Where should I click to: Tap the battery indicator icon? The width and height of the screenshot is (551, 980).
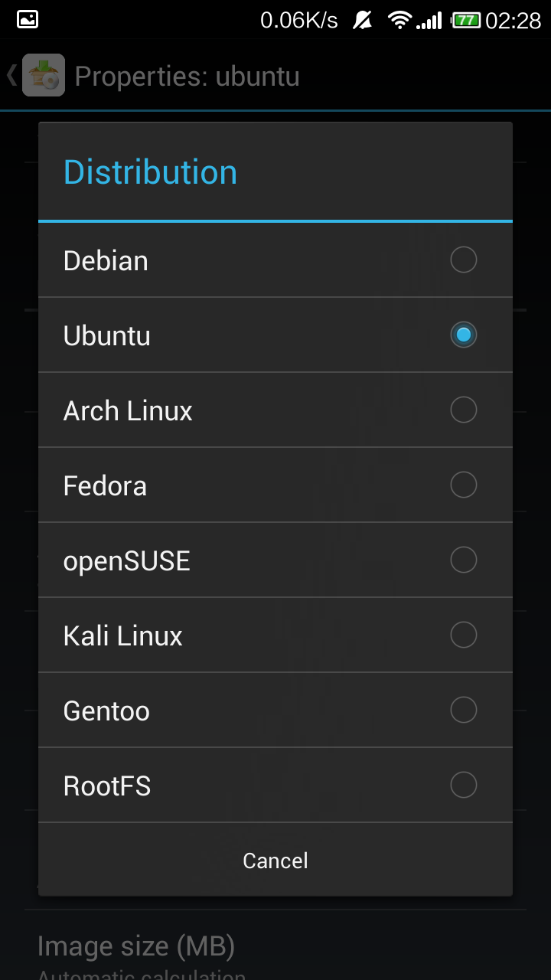(x=465, y=20)
